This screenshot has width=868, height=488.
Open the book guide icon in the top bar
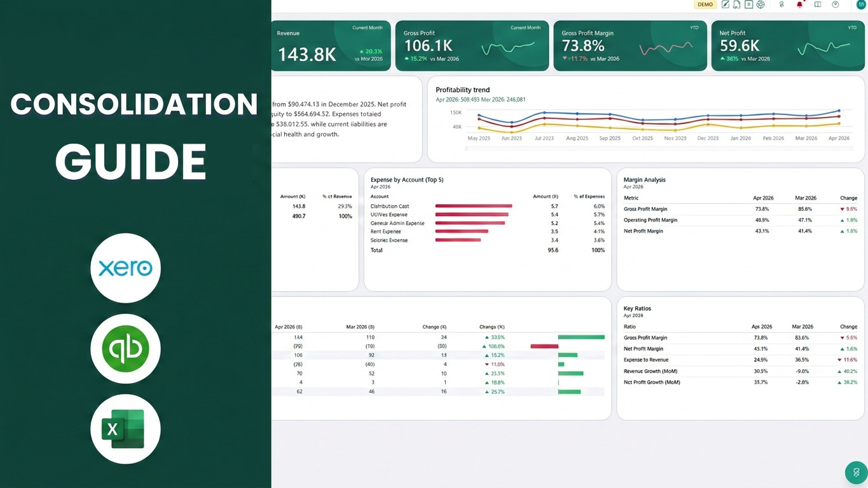pyautogui.click(x=818, y=4)
